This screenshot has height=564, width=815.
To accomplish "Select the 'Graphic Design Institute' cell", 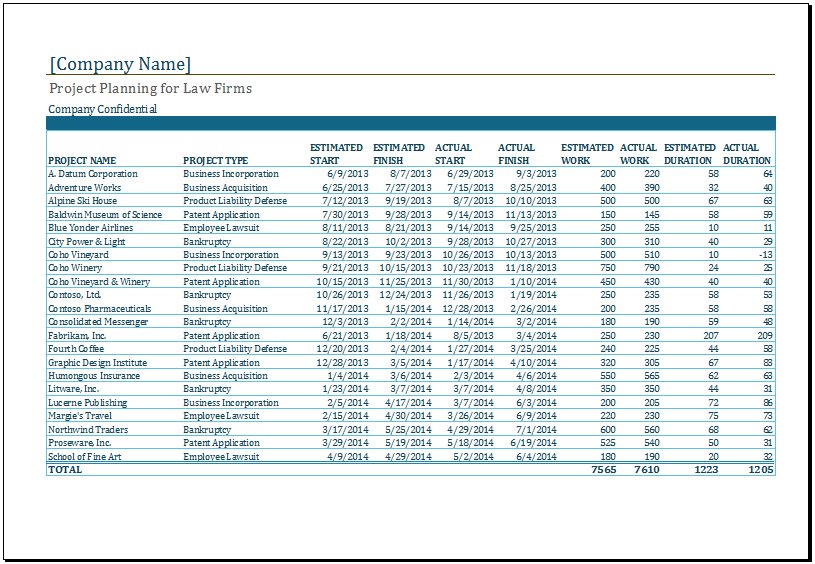I will (x=98, y=363).
